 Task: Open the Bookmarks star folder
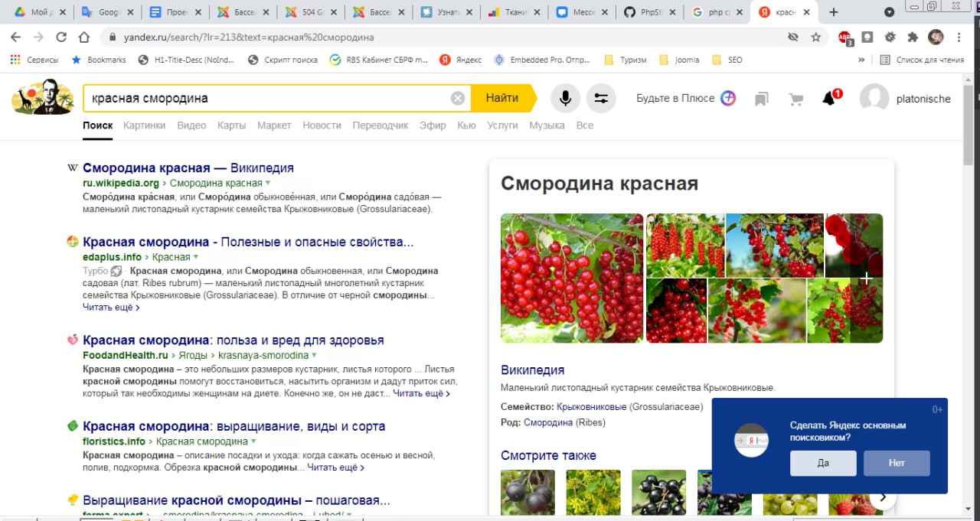pos(99,60)
